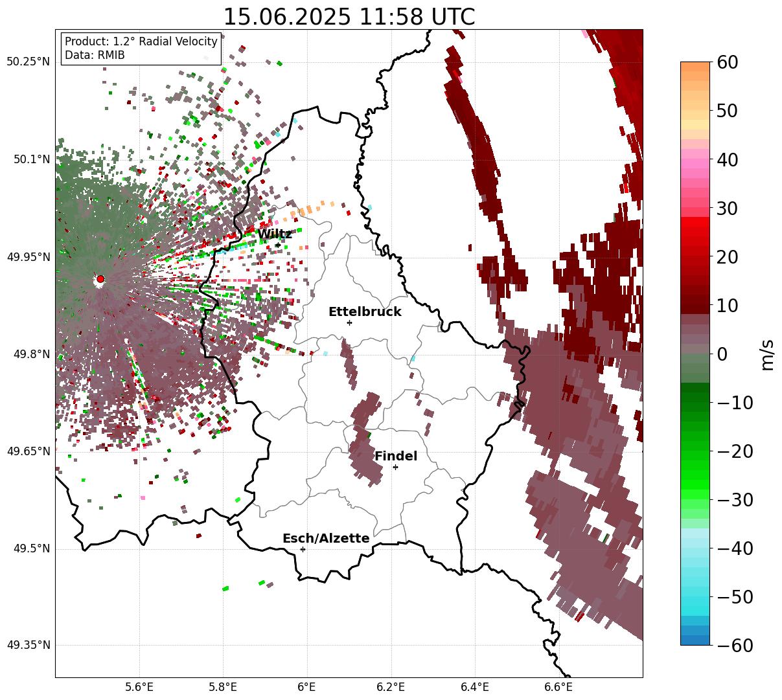The width and height of the screenshot is (782, 700).
Task: Select the Ettelbruck city label
Action: coord(365,312)
